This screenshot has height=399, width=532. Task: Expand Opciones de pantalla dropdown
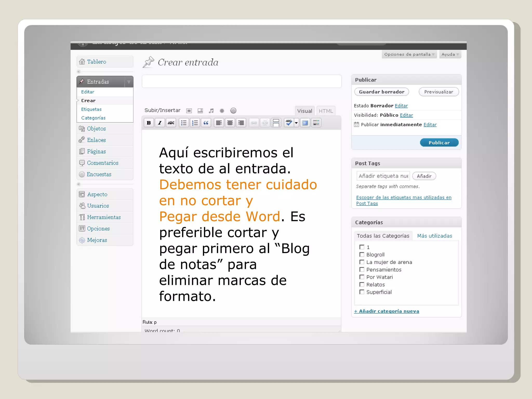point(409,54)
